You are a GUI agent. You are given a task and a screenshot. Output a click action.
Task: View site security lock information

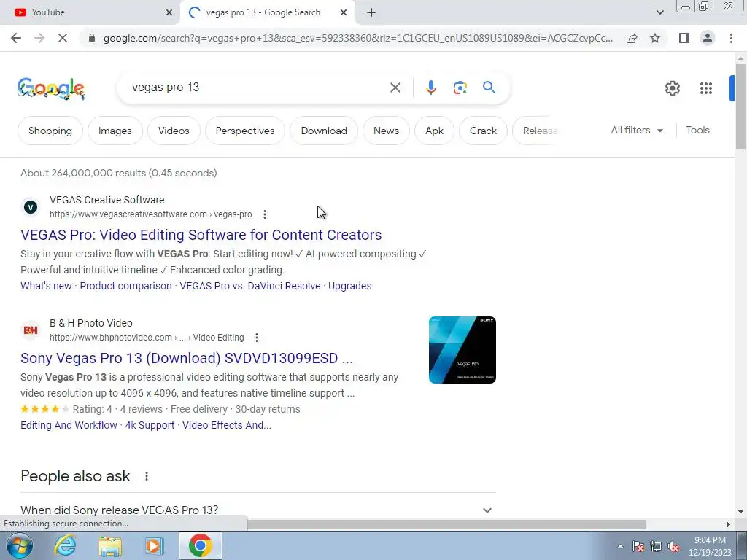click(92, 38)
